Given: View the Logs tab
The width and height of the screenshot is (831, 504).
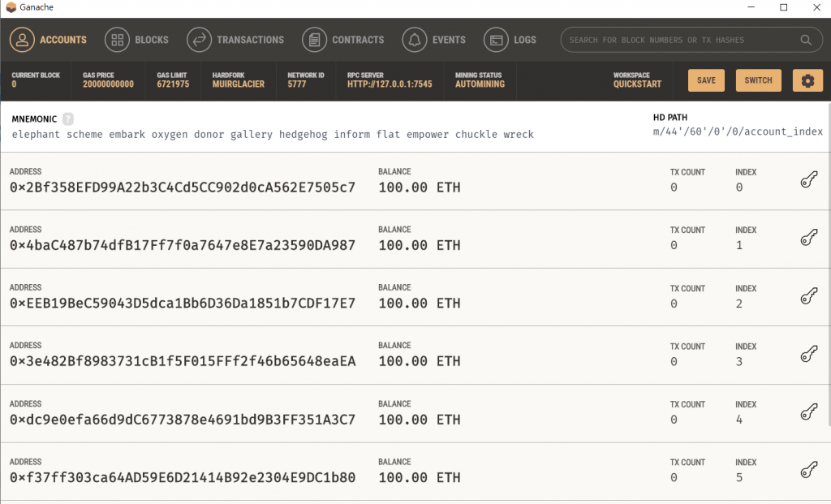Looking at the screenshot, I should tap(510, 40).
